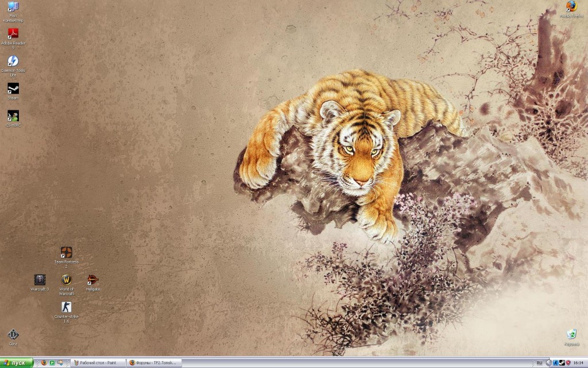Launch Firefox from the Quick Launch bar
Viewport: 588px width, 368px height.
44,363
